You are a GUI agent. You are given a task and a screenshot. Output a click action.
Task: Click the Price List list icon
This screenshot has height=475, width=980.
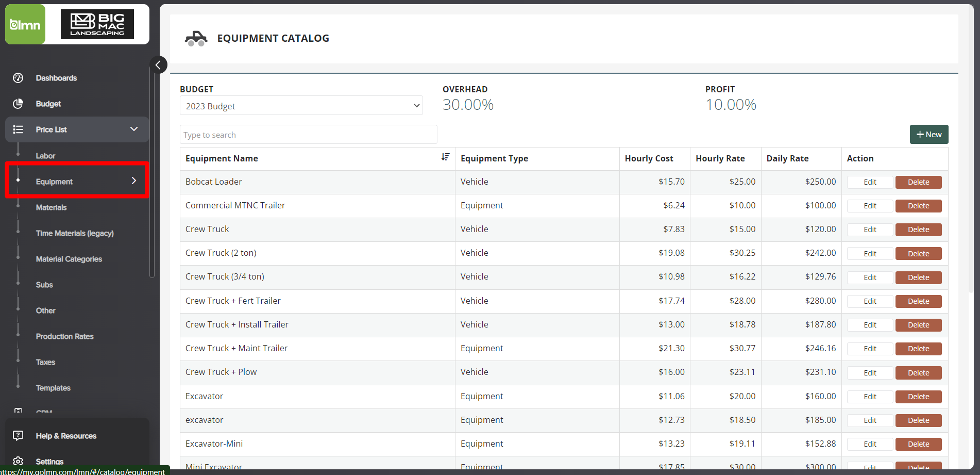click(x=18, y=129)
